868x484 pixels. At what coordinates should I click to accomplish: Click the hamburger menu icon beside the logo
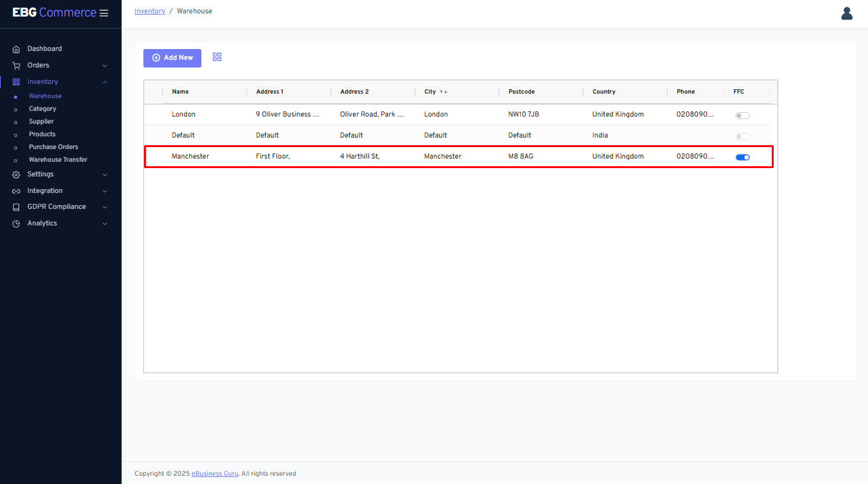point(104,13)
